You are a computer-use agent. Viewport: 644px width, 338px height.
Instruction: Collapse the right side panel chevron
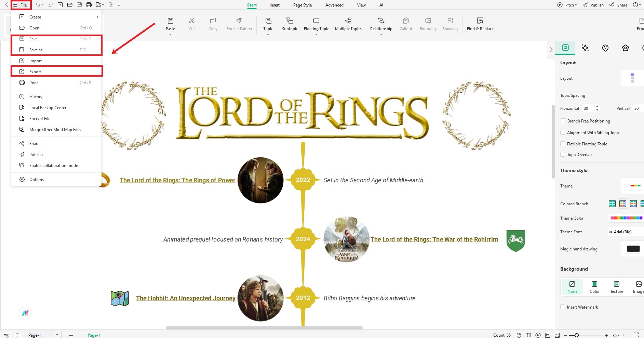(x=551, y=49)
